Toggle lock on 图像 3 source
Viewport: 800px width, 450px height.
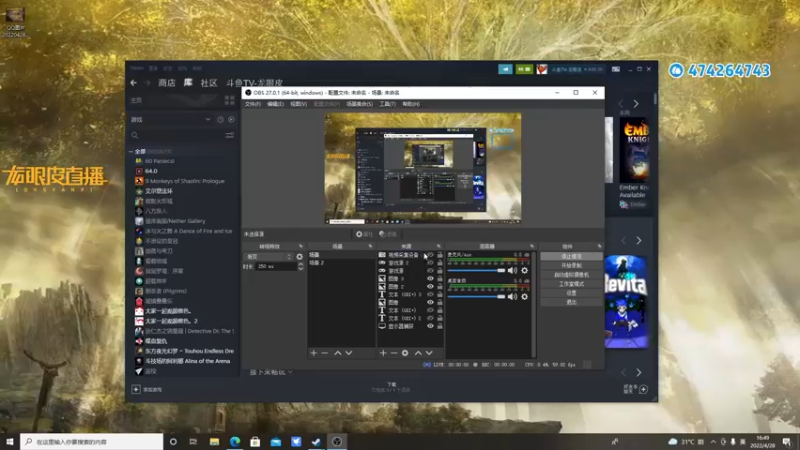tap(440, 279)
